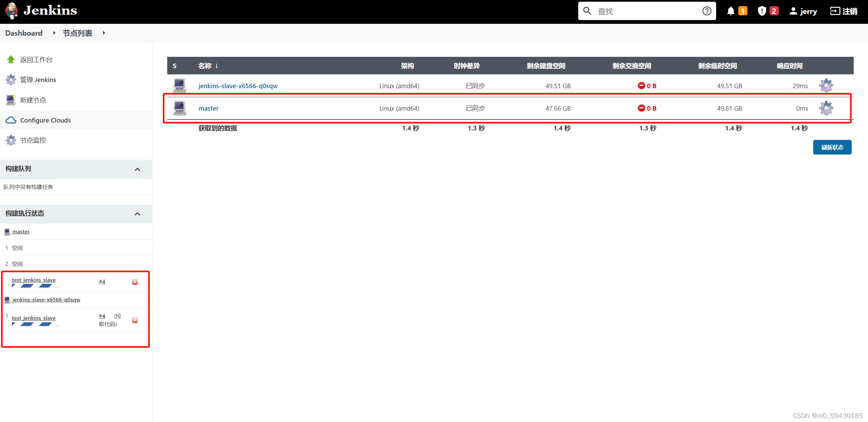Click the green up arrow 返回工作台 icon
The image size is (868, 422).
(11, 60)
